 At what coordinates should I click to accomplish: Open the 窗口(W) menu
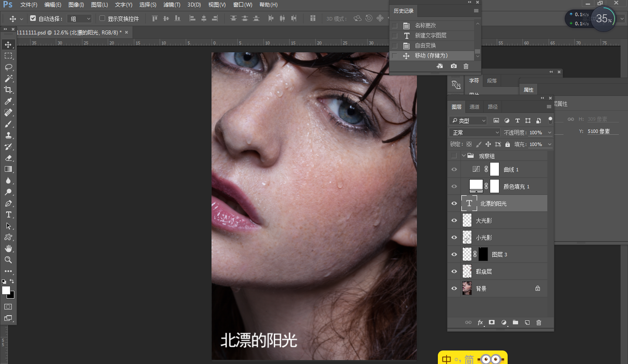pos(242,5)
